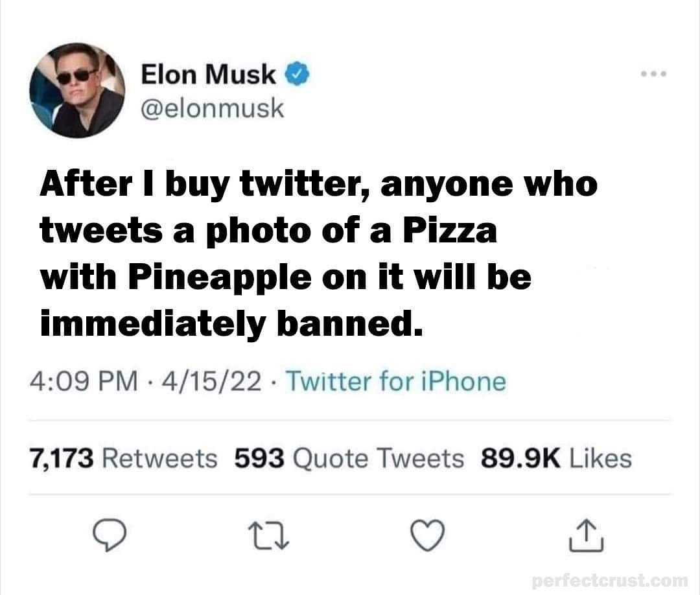This screenshot has height=595, width=700.
Task: Click the 'After I buy twitter' text line
Action: point(318,185)
